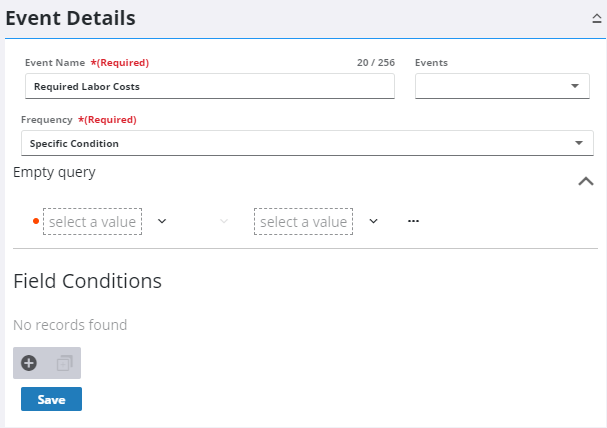
Task: Open the Events dropdown arrow
Action: [574, 87]
